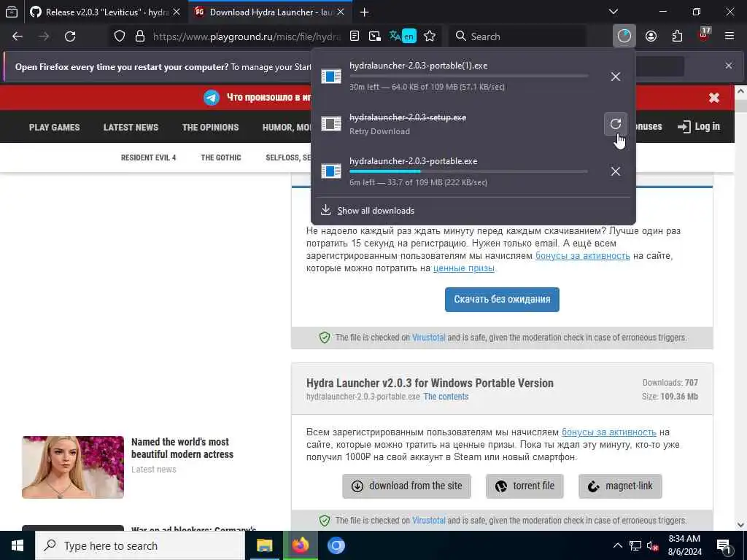Screen dimensions: 747x560
Task: Open first Virustotal link under blue button
Action: coord(428,338)
